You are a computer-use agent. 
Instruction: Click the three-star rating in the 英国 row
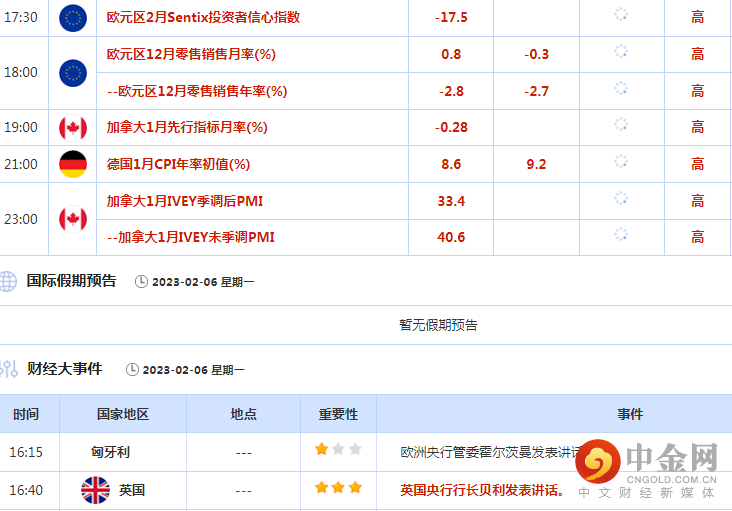[x=338, y=488]
